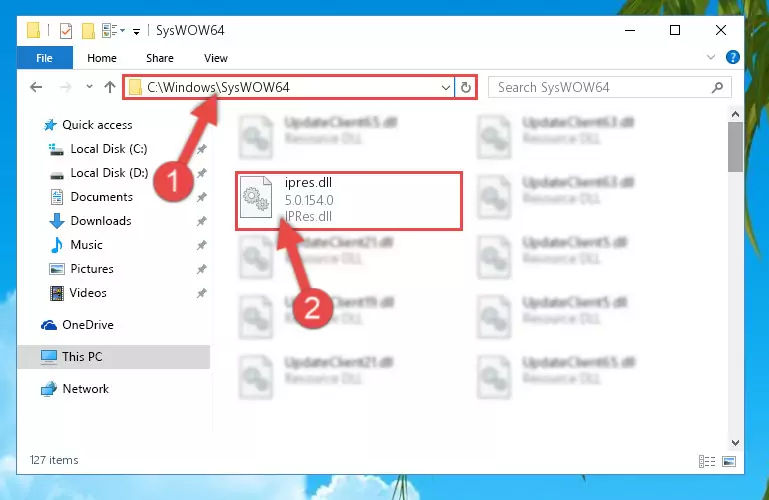The width and height of the screenshot is (769, 500).
Task: Click the search magnifier icon
Action: [x=717, y=88]
